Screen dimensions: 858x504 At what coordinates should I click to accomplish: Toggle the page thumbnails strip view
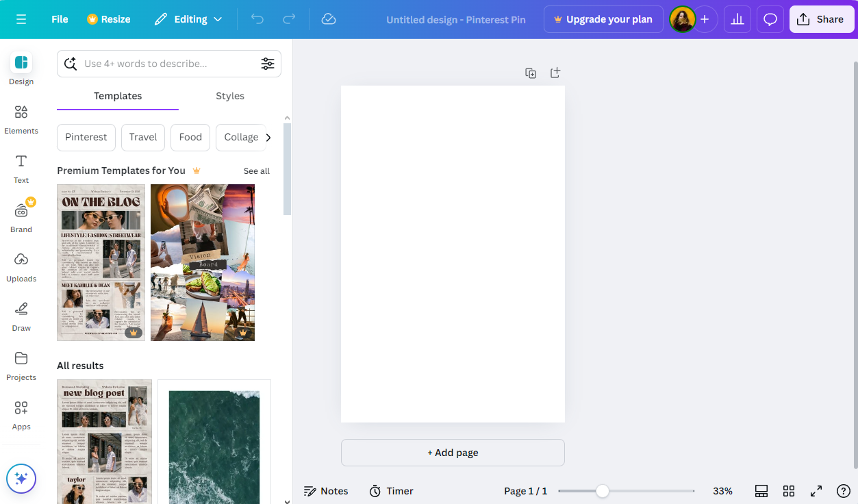point(761,491)
